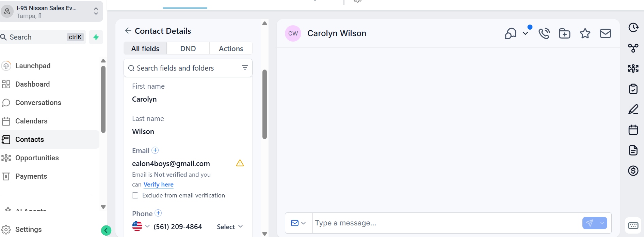644x237 pixels.
Task: Click the contact details vertical scrollbar
Action: pyautogui.click(x=264, y=104)
